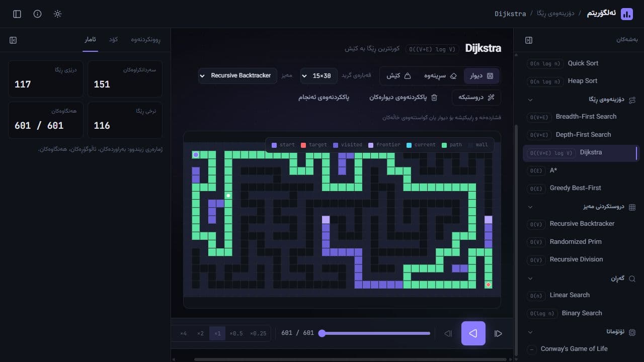Collapse the sections sidebar panel icon
Viewport: 644px width, 362px height.
click(x=529, y=40)
